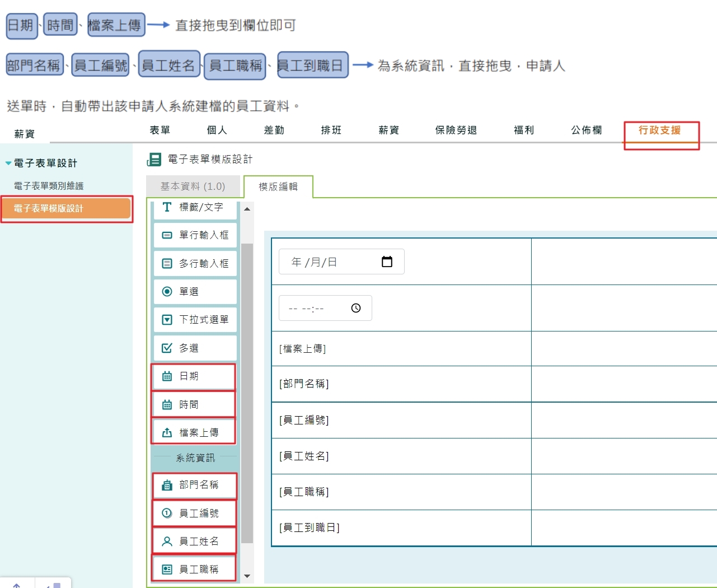
Task: Select the 檔案上傳 upload component
Action: click(193, 431)
